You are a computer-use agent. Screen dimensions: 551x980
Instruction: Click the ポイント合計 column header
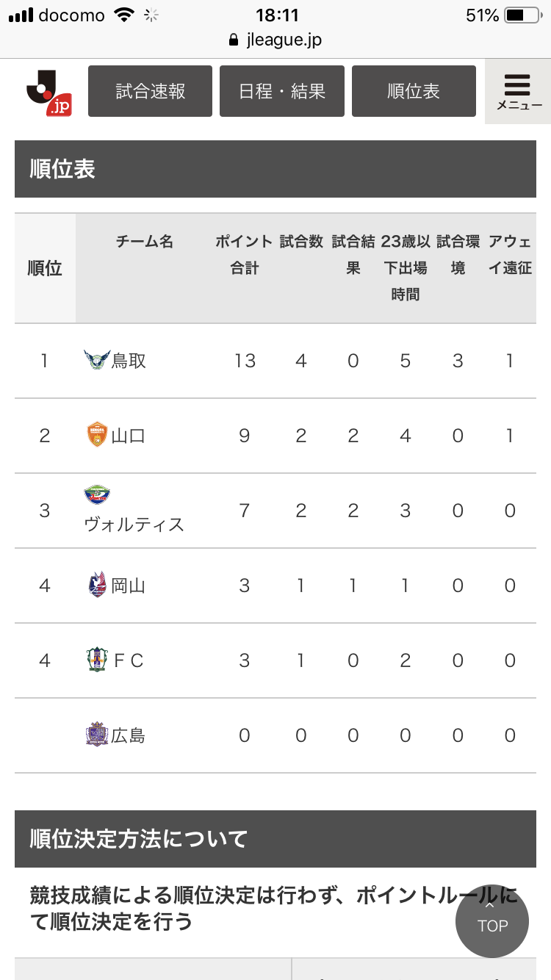click(244, 255)
